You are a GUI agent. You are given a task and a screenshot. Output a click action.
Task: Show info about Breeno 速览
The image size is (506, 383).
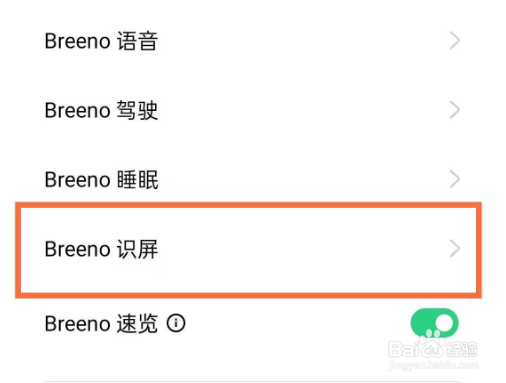click(176, 323)
